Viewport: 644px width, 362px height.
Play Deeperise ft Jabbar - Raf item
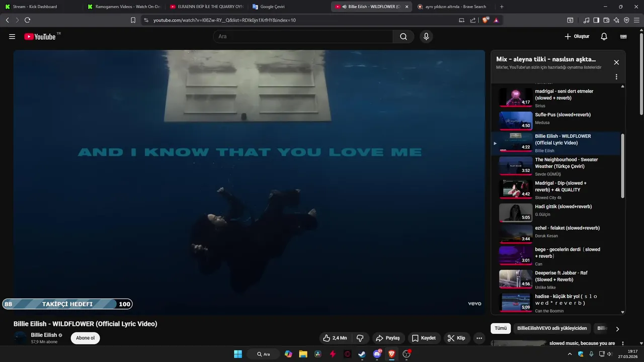[x=556, y=279]
